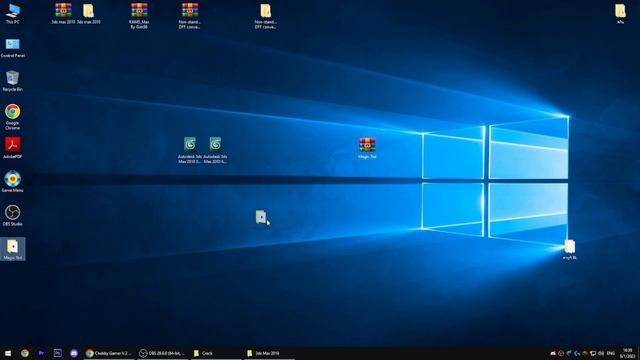Open the volume control tray icon
Screen dimensions: 640x360
(x=601, y=353)
